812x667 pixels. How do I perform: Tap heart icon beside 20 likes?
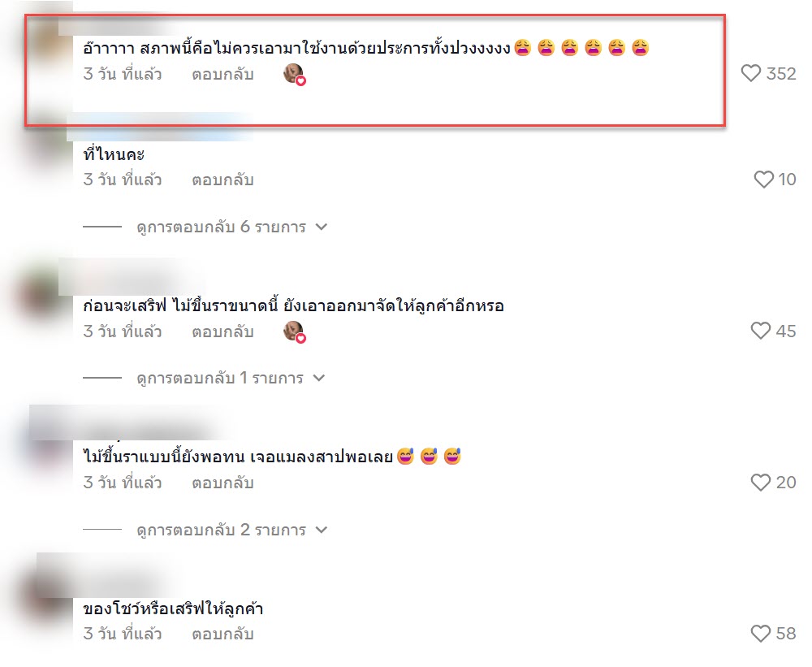[x=760, y=483]
